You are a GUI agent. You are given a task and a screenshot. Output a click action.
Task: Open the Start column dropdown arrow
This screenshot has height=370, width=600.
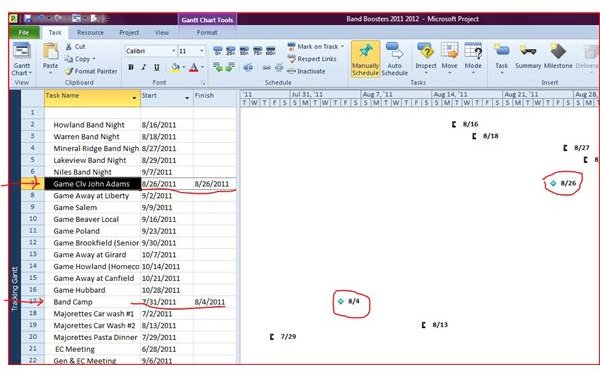click(x=187, y=98)
